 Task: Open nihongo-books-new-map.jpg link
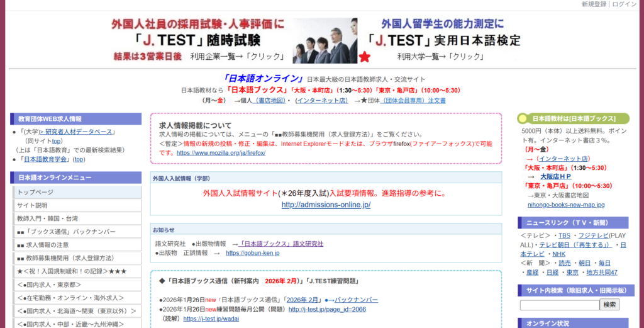[x=566, y=205]
